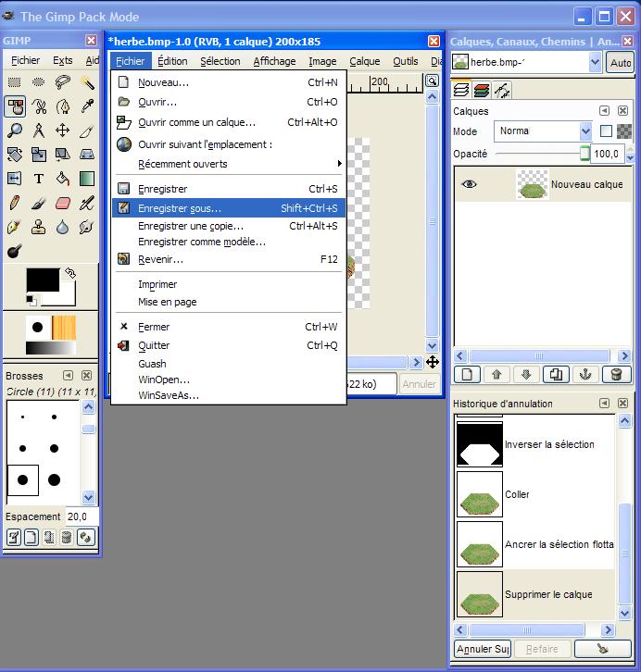Click the Annuler Sup undo button

tap(483, 649)
